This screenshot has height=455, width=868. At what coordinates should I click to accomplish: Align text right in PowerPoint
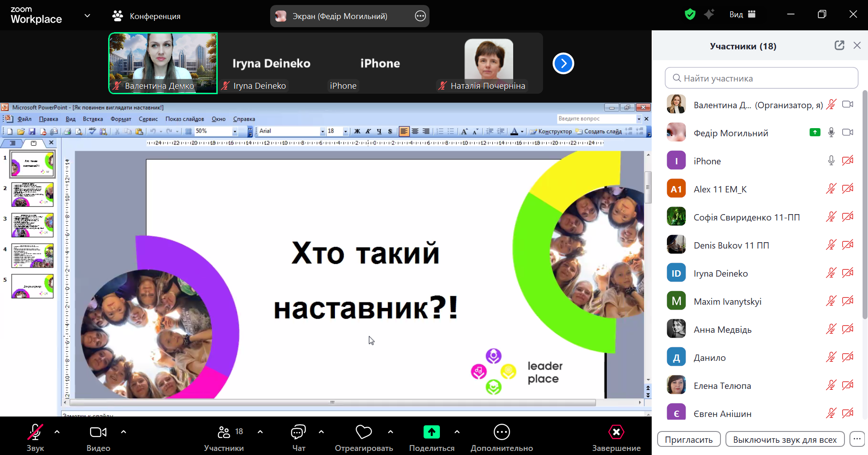tap(426, 131)
